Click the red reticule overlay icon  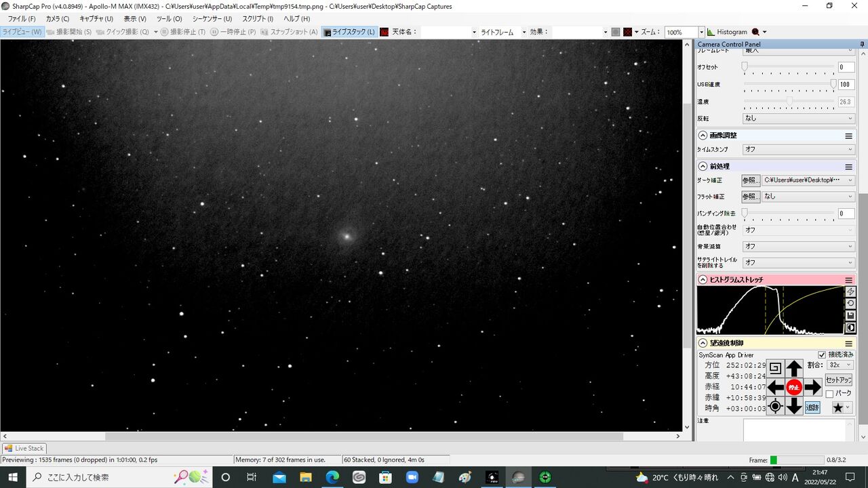(628, 32)
